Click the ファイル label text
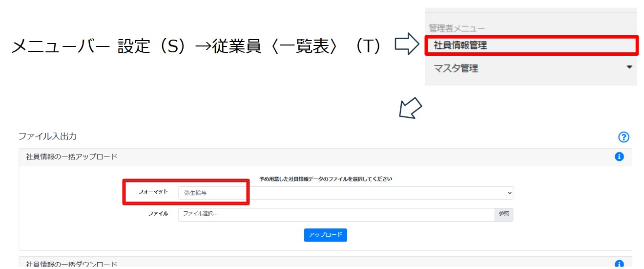The image size is (644, 269). [158, 214]
